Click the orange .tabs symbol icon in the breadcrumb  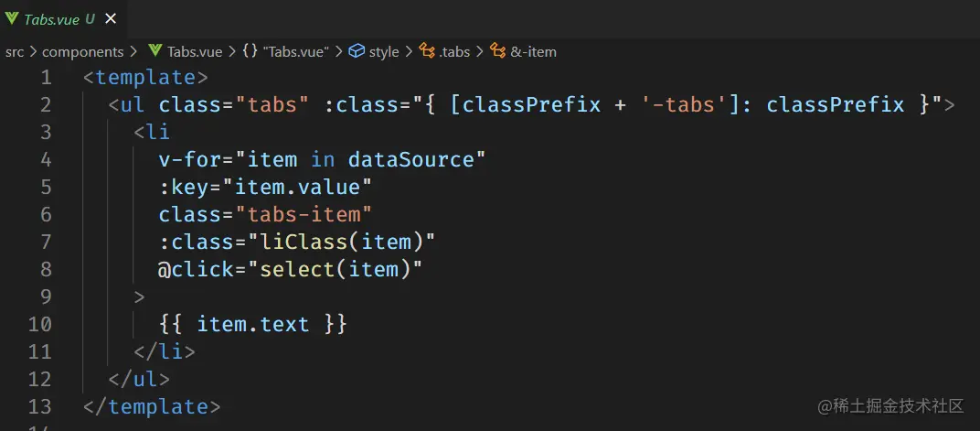click(426, 51)
